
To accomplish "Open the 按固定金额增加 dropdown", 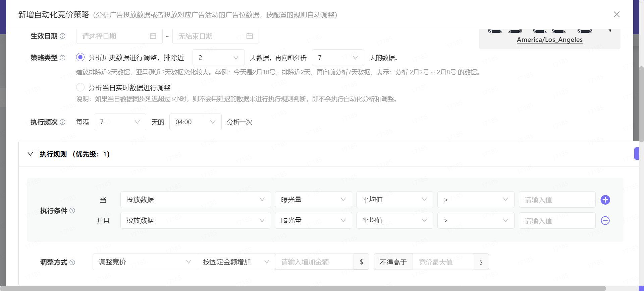I will [236, 262].
